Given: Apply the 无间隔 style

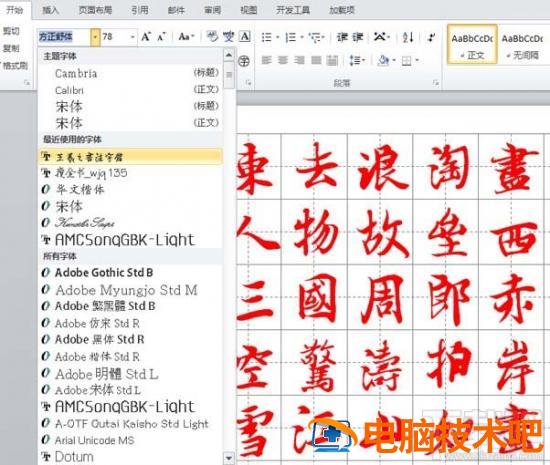Looking at the screenshot, I should point(523,45).
